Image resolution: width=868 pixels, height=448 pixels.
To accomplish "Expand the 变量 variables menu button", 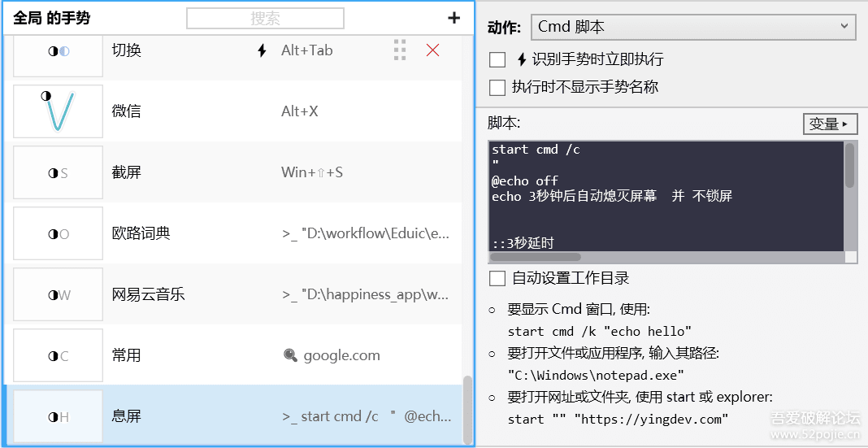I will [830, 124].
